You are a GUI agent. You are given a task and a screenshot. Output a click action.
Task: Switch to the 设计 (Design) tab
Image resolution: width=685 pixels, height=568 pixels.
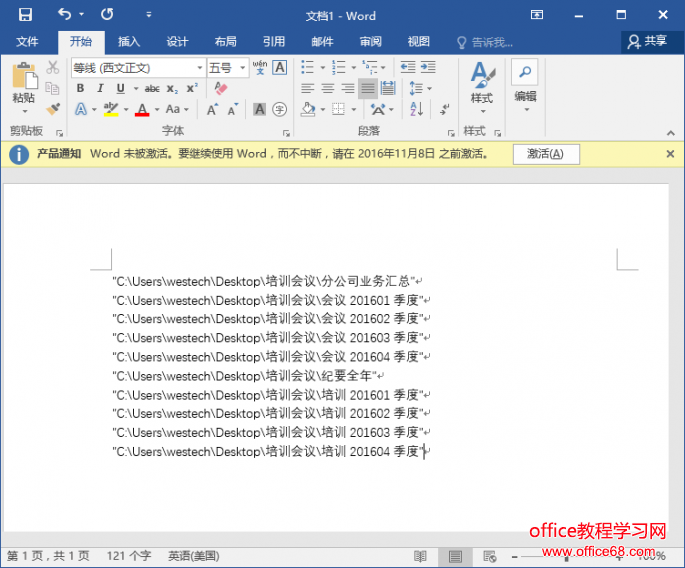click(177, 42)
